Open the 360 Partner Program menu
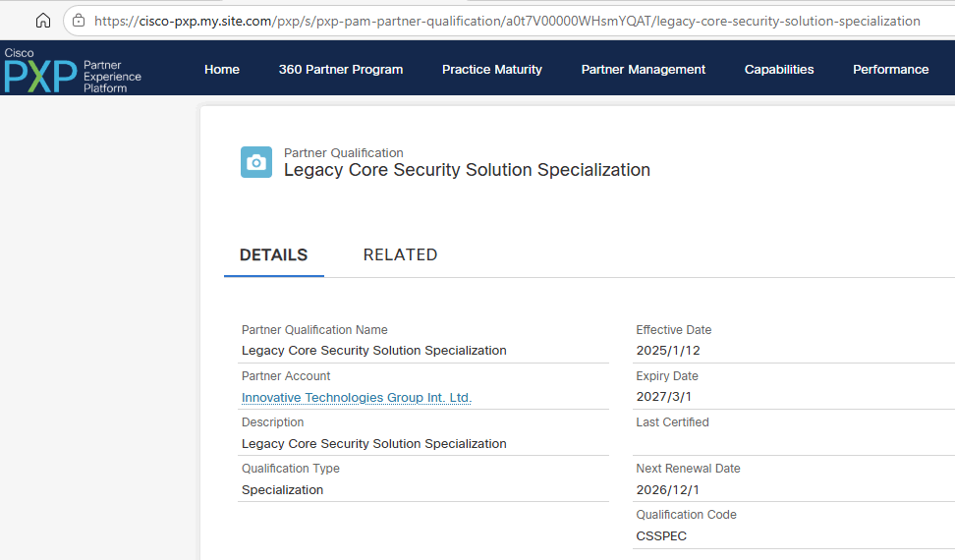 pos(341,70)
